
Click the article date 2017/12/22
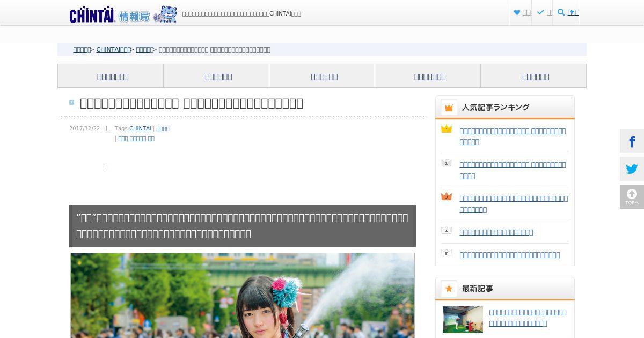click(84, 129)
